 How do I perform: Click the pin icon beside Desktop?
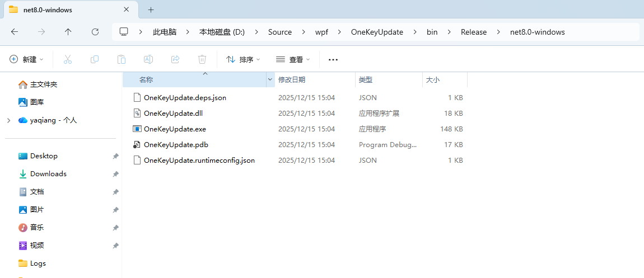click(116, 157)
